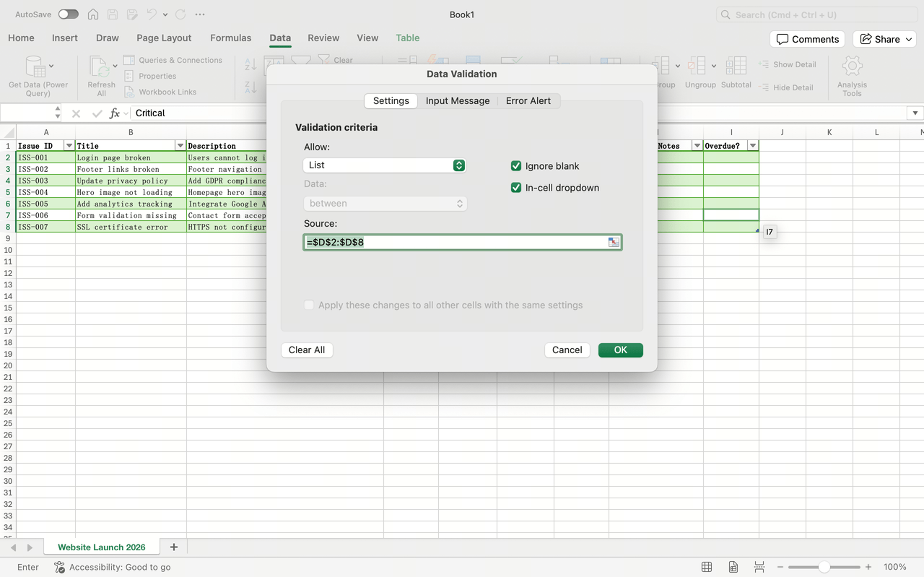Screen dimensions: 924x577
Task: Click the cancel X in formula bar
Action: click(76, 113)
